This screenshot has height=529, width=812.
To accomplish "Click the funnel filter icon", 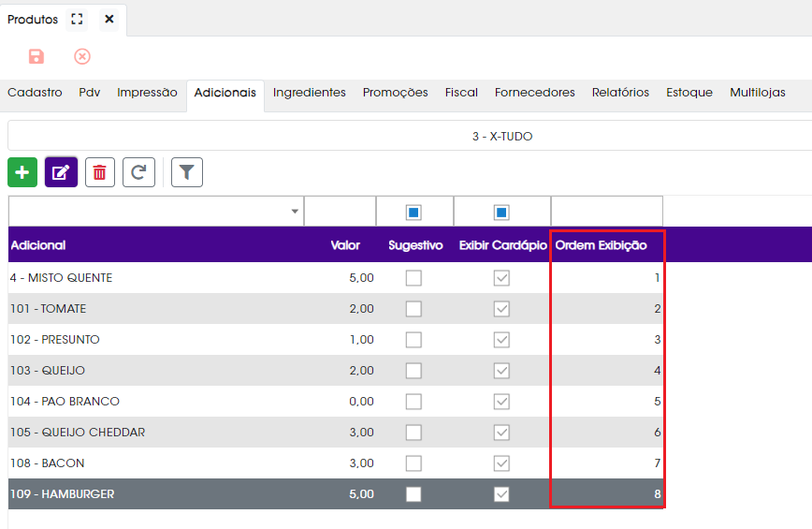I will (x=187, y=172).
